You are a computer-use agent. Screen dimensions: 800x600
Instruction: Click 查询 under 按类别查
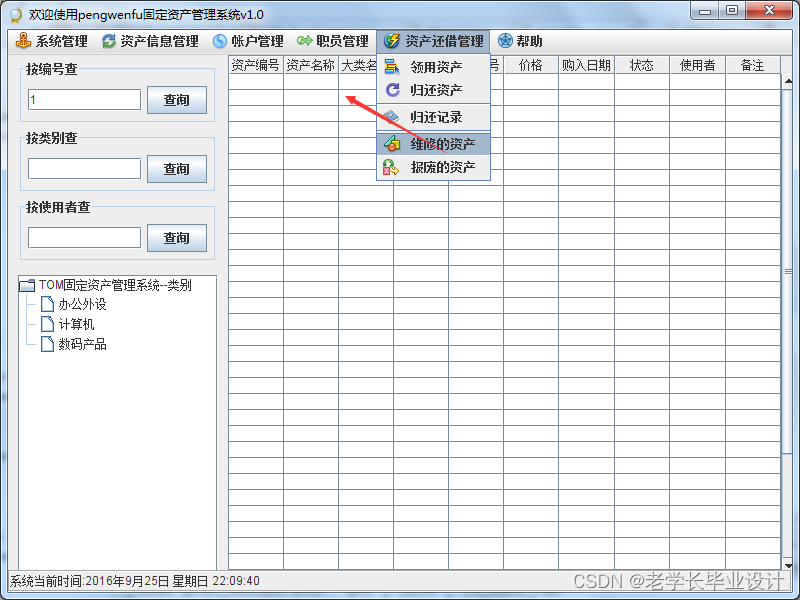tap(177, 169)
